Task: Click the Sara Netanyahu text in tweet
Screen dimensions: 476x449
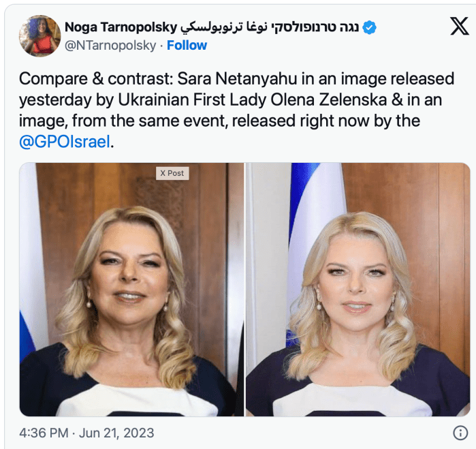Action: [237, 78]
